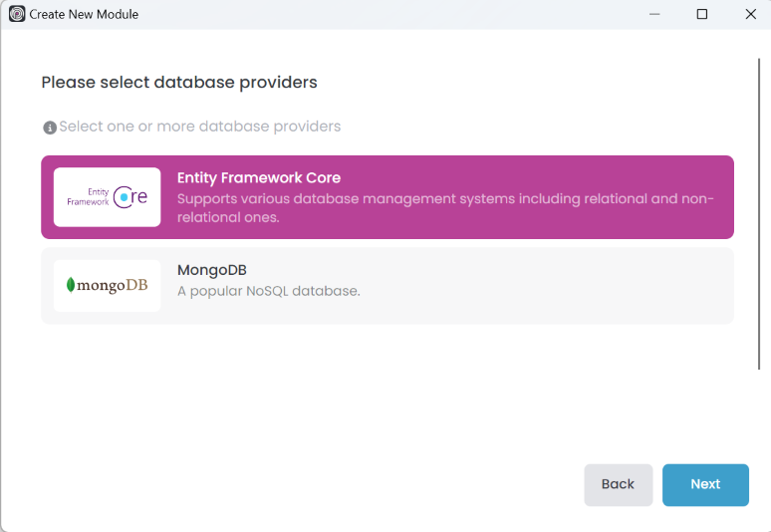
Task: Click the "MongoDB" title text
Action: (211, 270)
